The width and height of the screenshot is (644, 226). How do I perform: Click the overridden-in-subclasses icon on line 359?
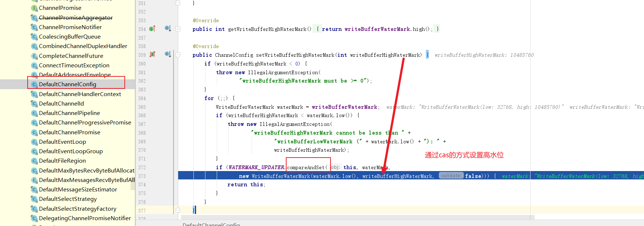click(168, 54)
